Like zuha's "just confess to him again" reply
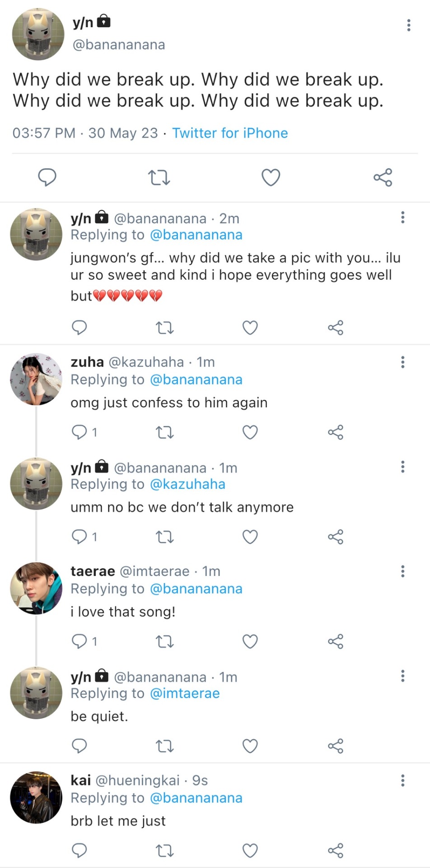430x868 pixels. click(250, 432)
